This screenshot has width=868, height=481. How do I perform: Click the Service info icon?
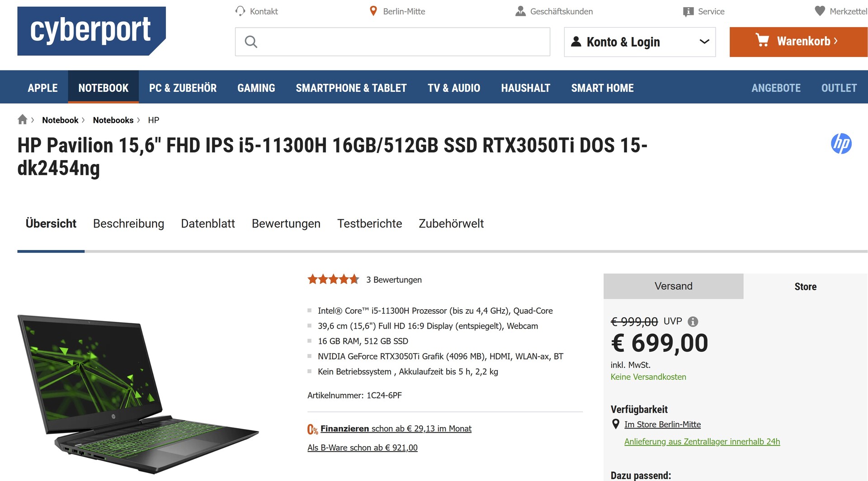click(x=688, y=12)
